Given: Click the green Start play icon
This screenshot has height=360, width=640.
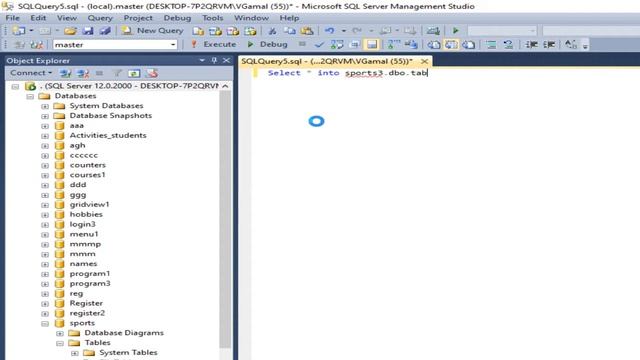Looking at the screenshot, I should 456,31.
